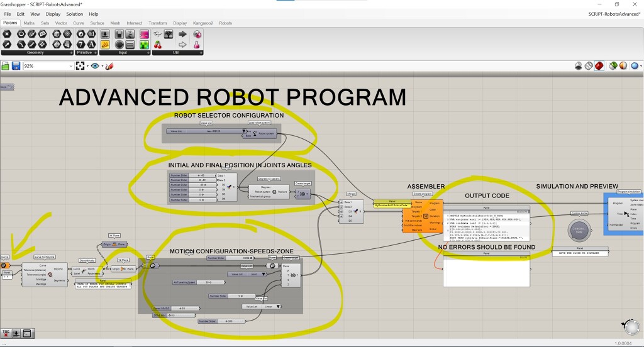The width and height of the screenshot is (644, 347).
Task: Select the Vector parameter arrow icon
Action: 7,45
